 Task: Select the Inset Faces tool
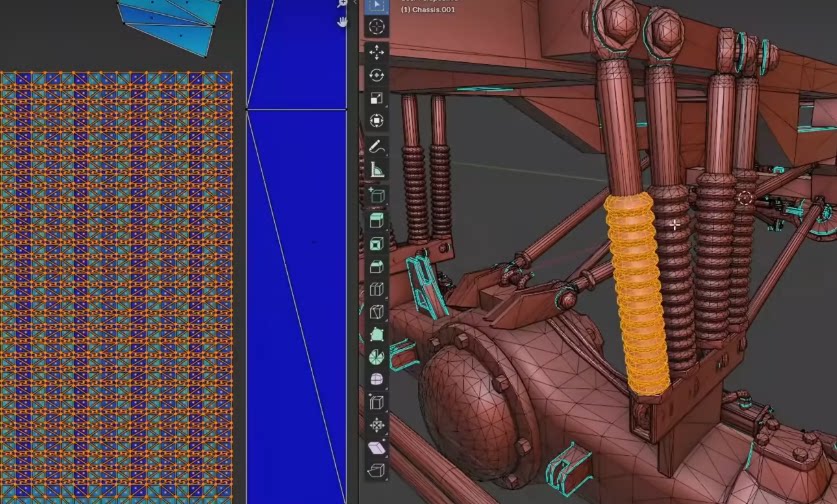click(x=376, y=244)
